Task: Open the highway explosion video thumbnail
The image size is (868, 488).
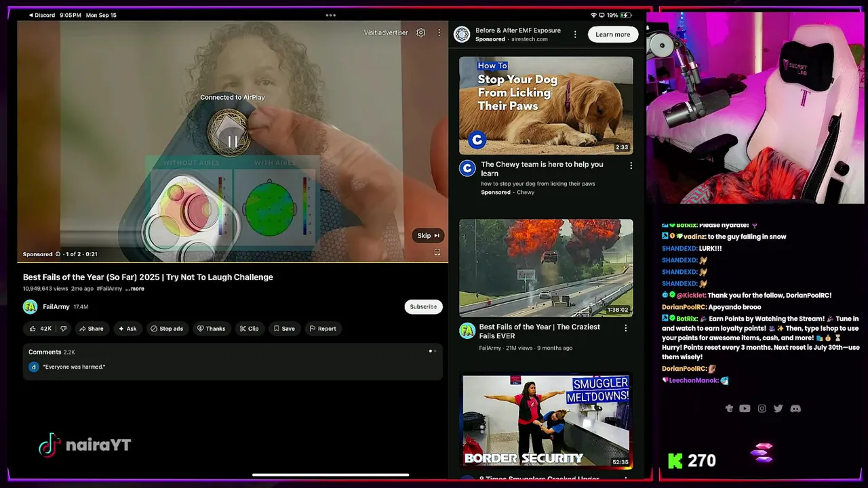Action: [x=546, y=268]
